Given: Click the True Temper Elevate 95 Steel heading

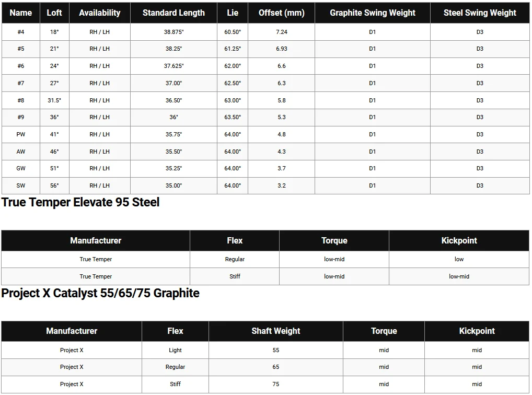Looking at the screenshot, I should [x=80, y=202].
